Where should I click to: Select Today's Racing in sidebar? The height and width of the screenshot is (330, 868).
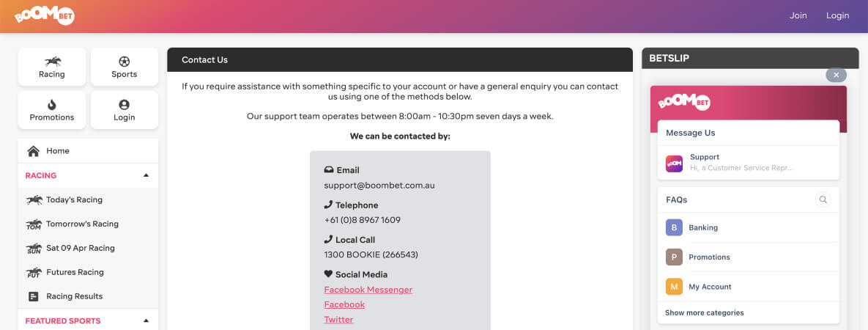coord(88,199)
